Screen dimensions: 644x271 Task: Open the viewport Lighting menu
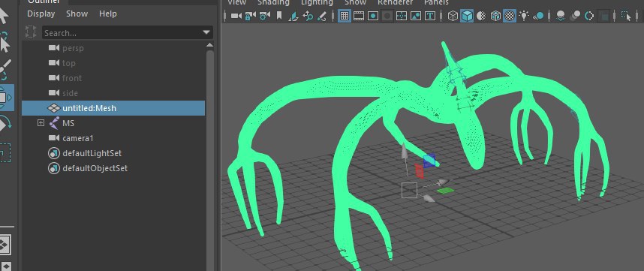point(317,2)
